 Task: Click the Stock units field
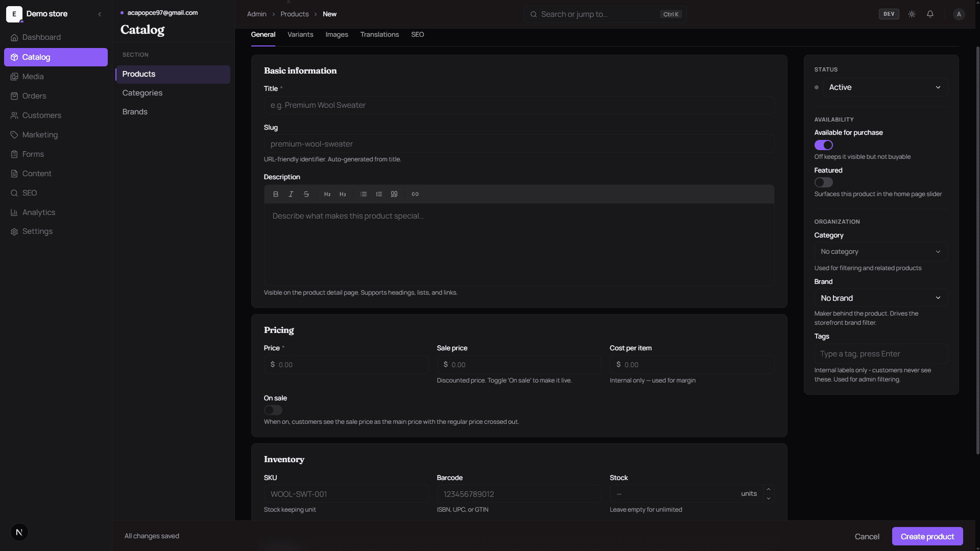coord(686,494)
